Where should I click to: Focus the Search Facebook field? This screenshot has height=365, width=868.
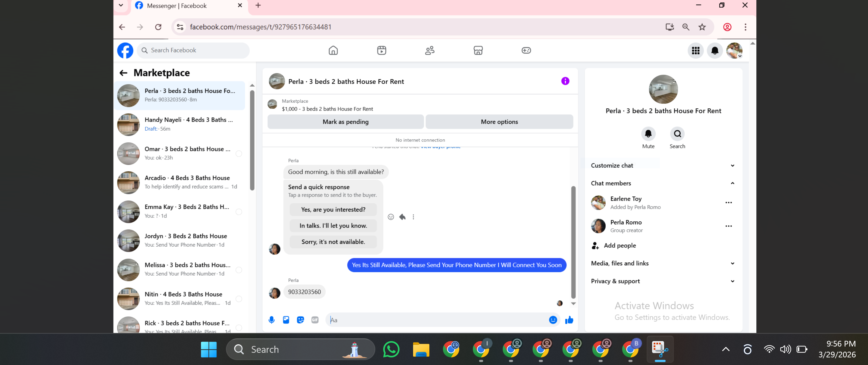coord(193,51)
